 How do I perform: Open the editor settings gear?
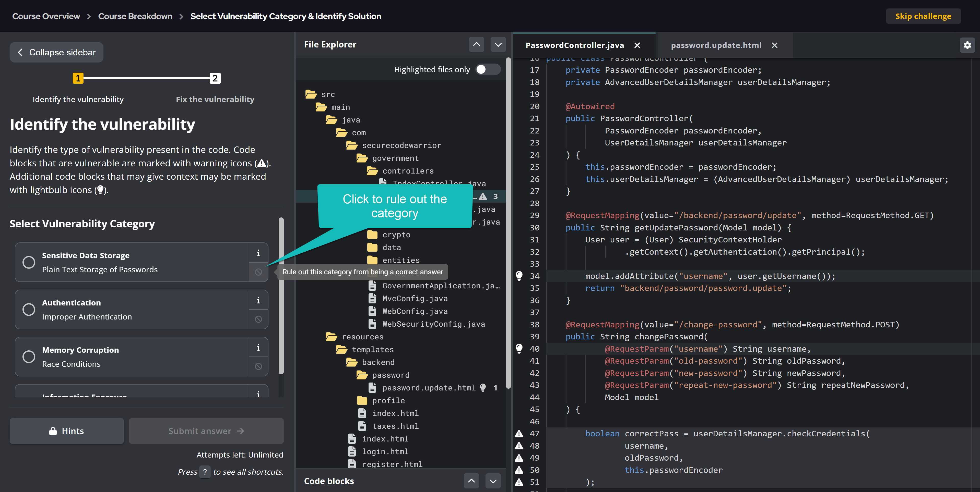tap(967, 45)
